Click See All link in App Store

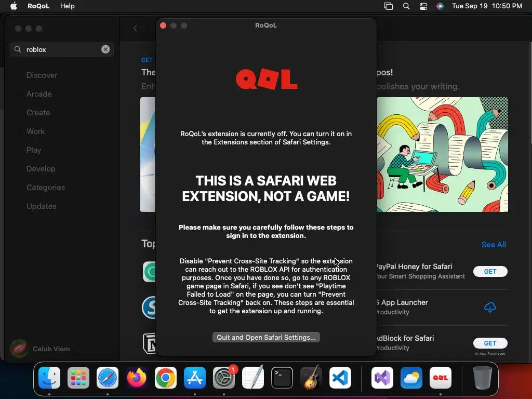click(494, 245)
